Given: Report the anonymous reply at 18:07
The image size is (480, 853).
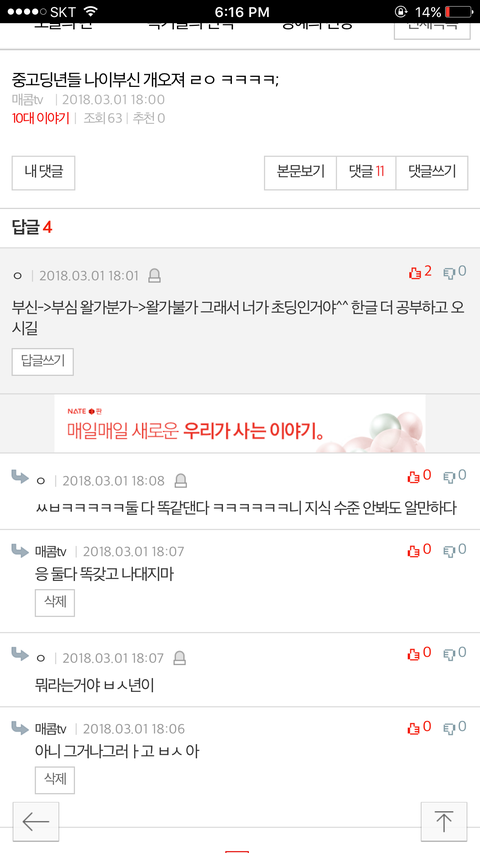Looking at the screenshot, I should click(179, 659).
